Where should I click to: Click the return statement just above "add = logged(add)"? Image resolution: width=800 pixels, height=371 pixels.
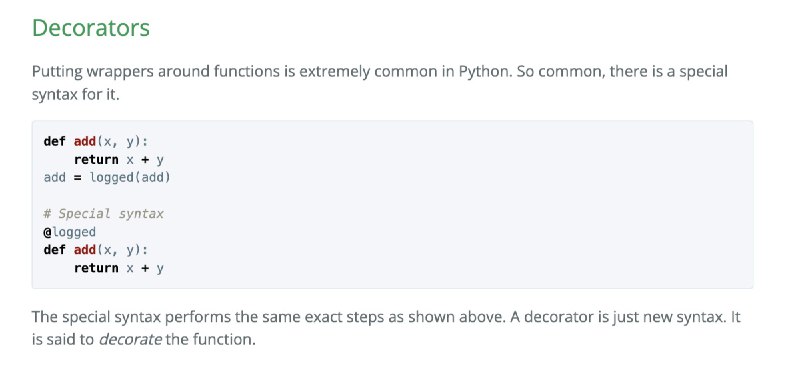(119, 160)
